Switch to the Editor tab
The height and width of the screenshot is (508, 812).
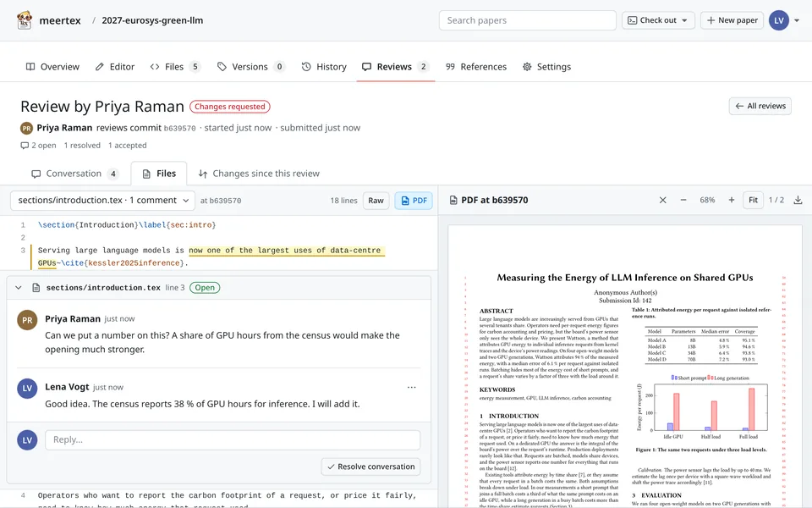[115, 66]
